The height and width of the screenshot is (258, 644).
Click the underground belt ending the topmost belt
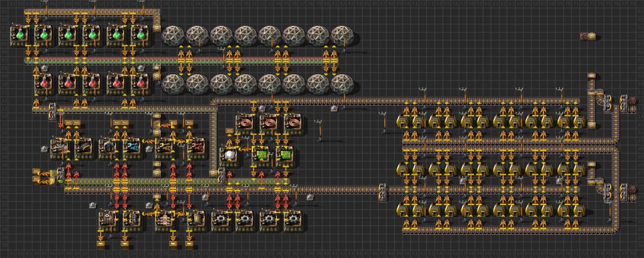pos(157,28)
